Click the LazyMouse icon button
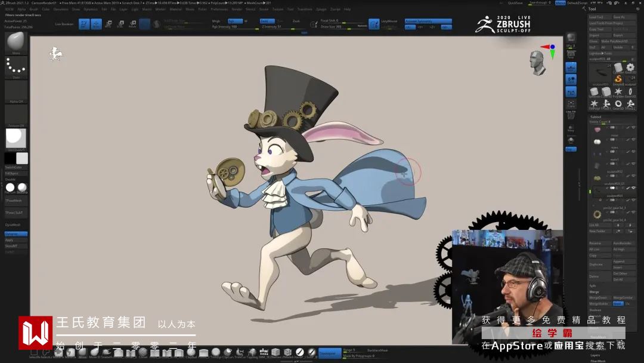Viewport: 644px width, 363px height. (x=374, y=24)
